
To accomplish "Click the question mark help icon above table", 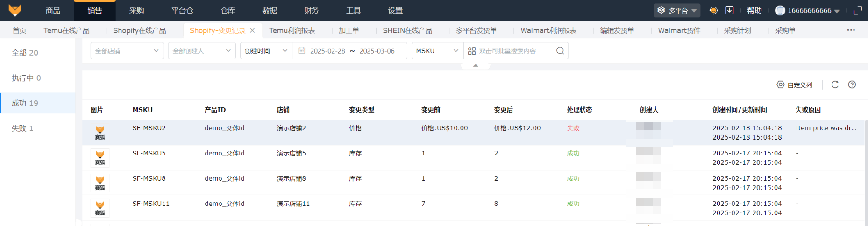I will 852,85.
